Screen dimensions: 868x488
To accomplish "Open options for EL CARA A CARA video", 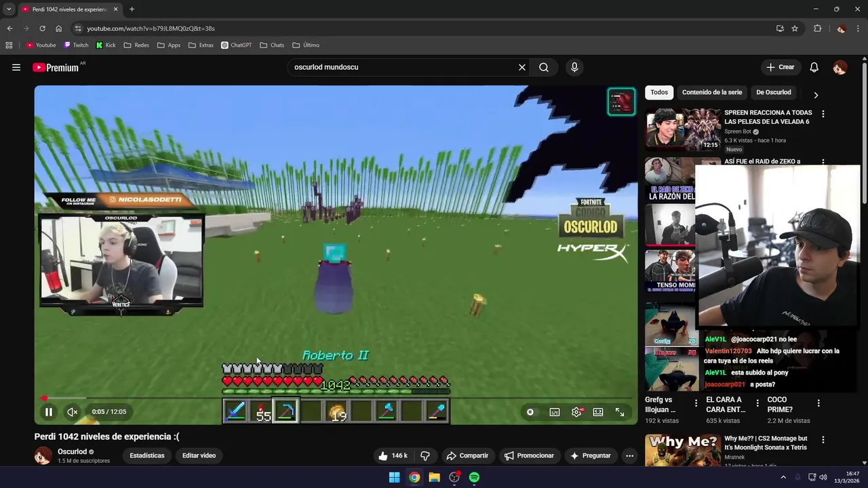I will (757, 403).
